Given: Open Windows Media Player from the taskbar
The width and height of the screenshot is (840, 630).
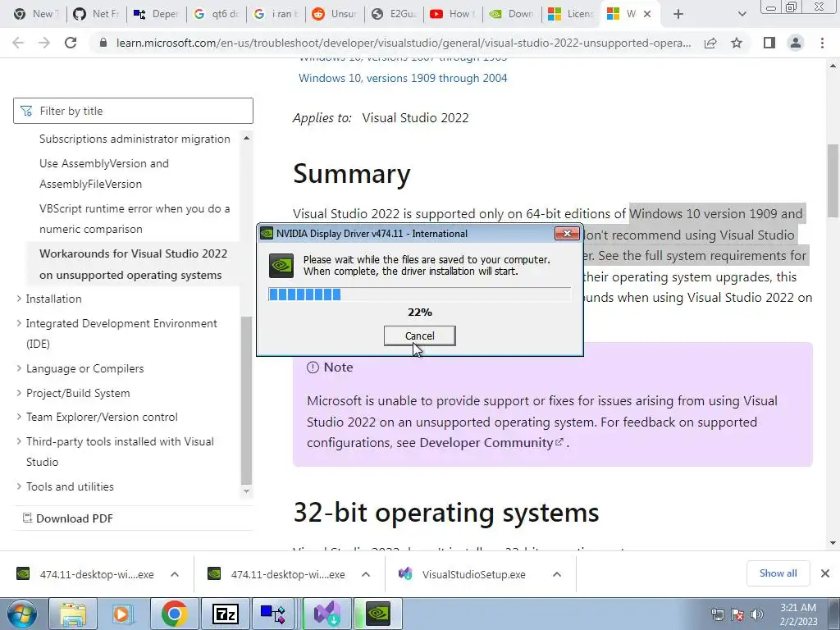Looking at the screenshot, I should (x=122, y=614).
